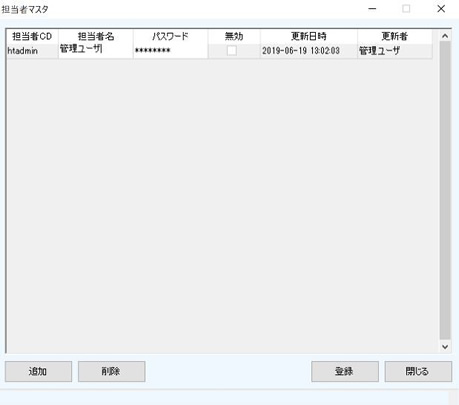Click the 閉じる button
This screenshot has height=405, width=459.
pyautogui.click(x=418, y=371)
